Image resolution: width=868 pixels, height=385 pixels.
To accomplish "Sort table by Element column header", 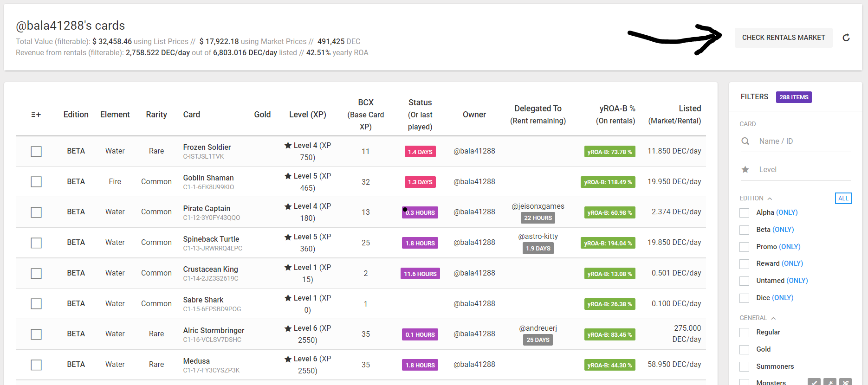I will tap(115, 115).
